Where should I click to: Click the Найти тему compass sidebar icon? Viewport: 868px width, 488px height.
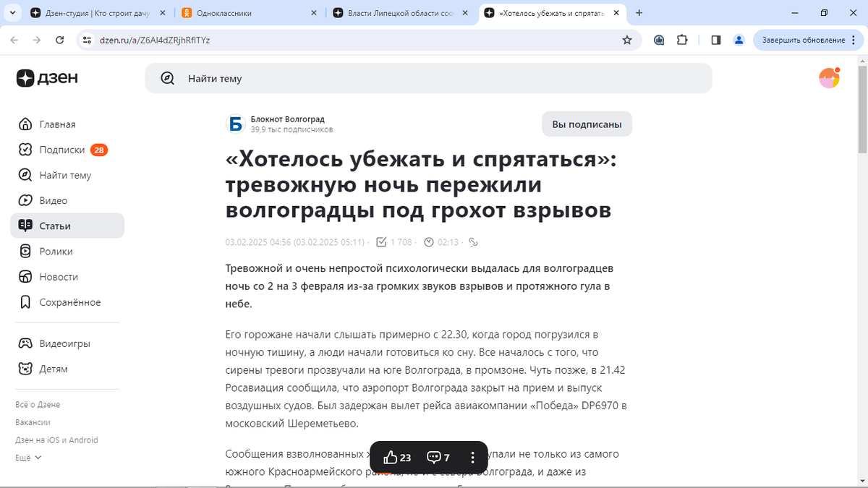point(25,175)
